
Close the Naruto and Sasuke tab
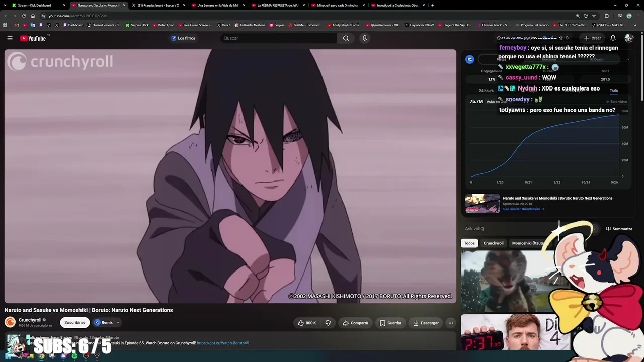124,5
